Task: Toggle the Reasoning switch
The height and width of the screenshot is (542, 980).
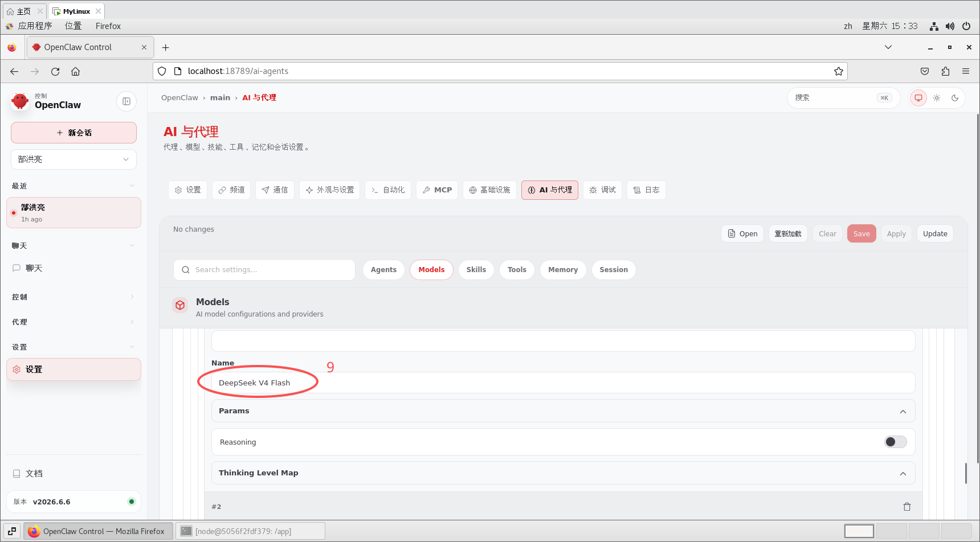Action: (896, 442)
